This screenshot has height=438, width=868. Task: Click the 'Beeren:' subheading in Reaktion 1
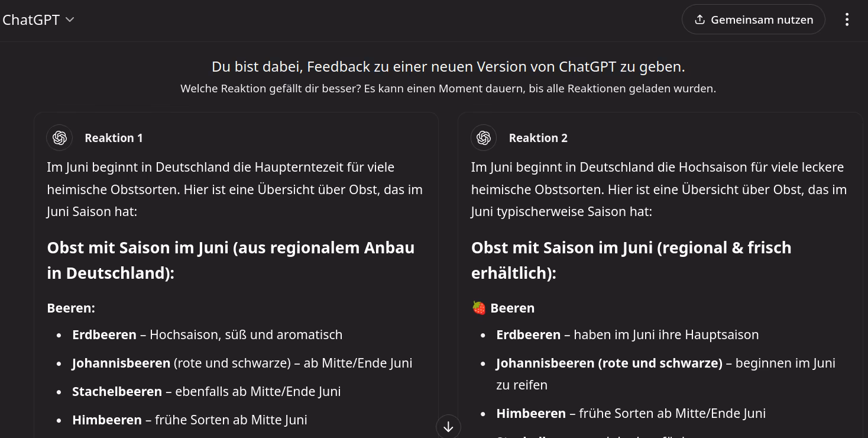(71, 308)
